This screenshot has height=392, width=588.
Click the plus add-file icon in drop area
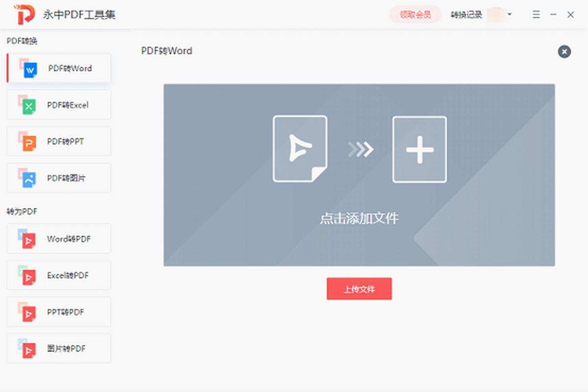click(419, 149)
